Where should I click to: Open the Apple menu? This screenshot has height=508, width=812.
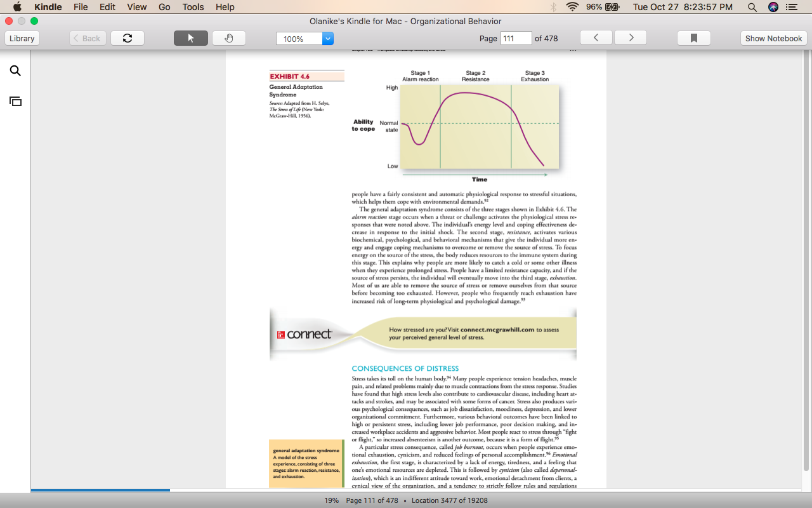tap(17, 7)
